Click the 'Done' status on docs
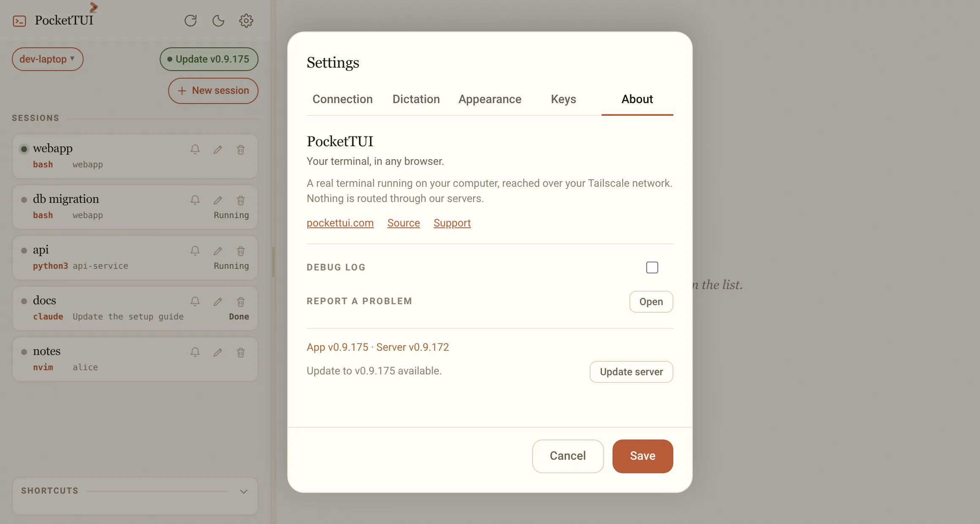Screen dimensions: 980x524 click(239, 317)
